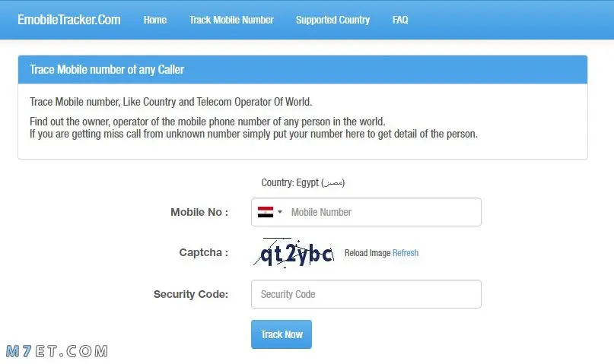The height and width of the screenshot is (364, 614).
Task: Click the Reload Image text
Action: pyautogui.click(x=367, y=253)
